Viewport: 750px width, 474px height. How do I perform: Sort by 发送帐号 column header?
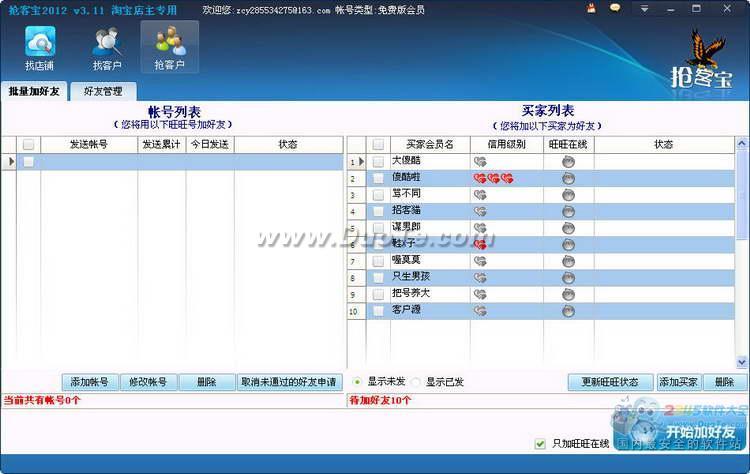[89, 144]
